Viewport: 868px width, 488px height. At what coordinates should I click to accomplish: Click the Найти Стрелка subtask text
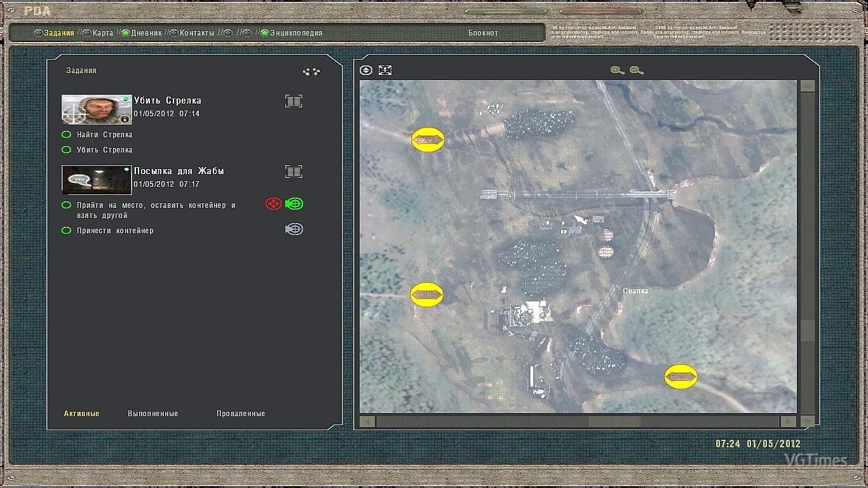[x=105, y=135]
